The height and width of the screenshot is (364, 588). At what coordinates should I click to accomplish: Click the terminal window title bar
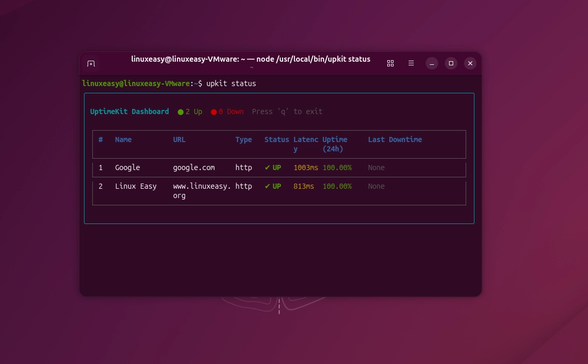pyautogui.click(x=251, y=59)
